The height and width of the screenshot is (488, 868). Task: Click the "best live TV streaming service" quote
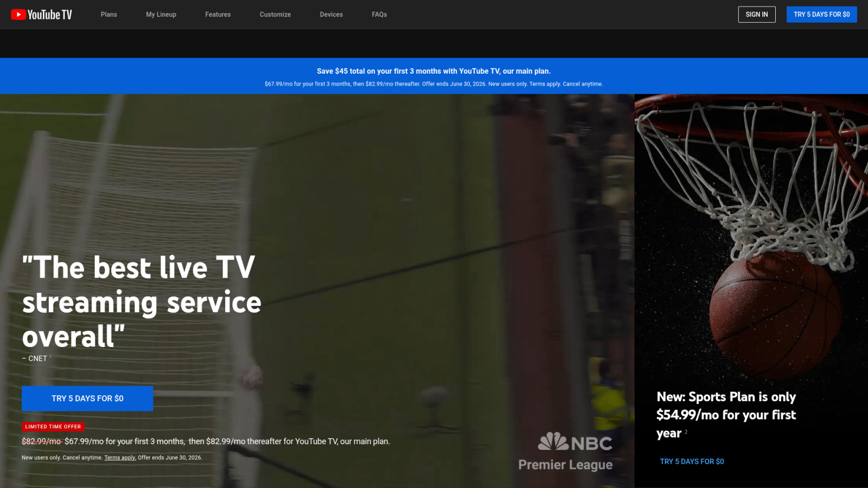(141, 302)
